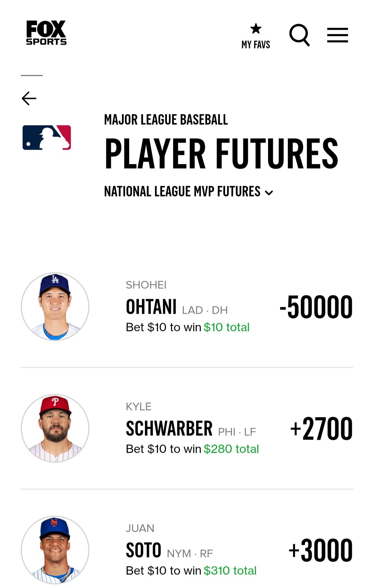Expand the National League MVP Futures dropdown
The image size is (374, 588).
[189, 191]
